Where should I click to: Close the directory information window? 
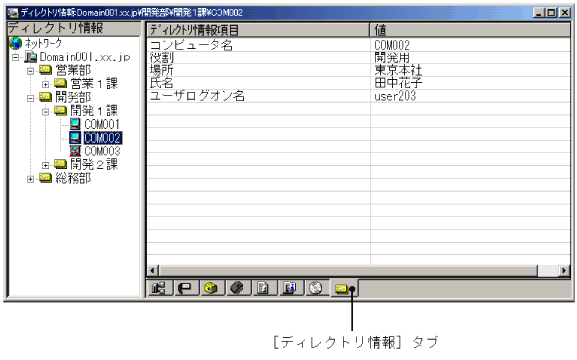[x=564, y=13]
